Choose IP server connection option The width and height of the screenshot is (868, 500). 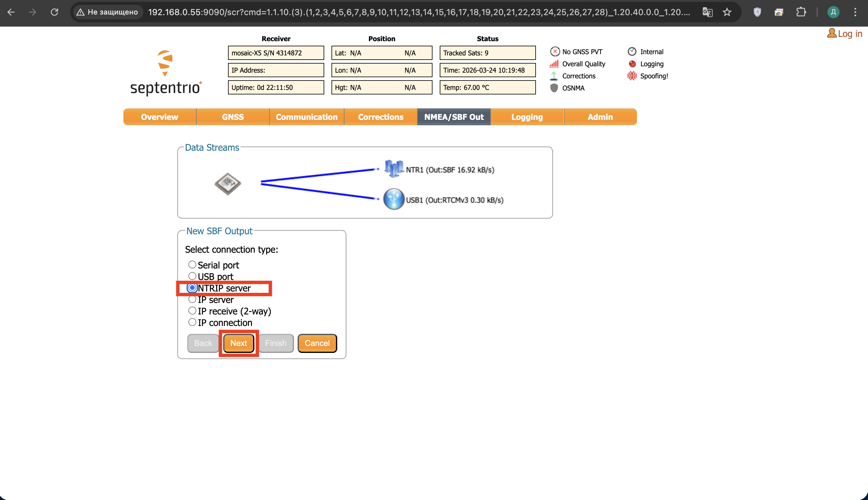pyautogui.click(x=192, y=299)
